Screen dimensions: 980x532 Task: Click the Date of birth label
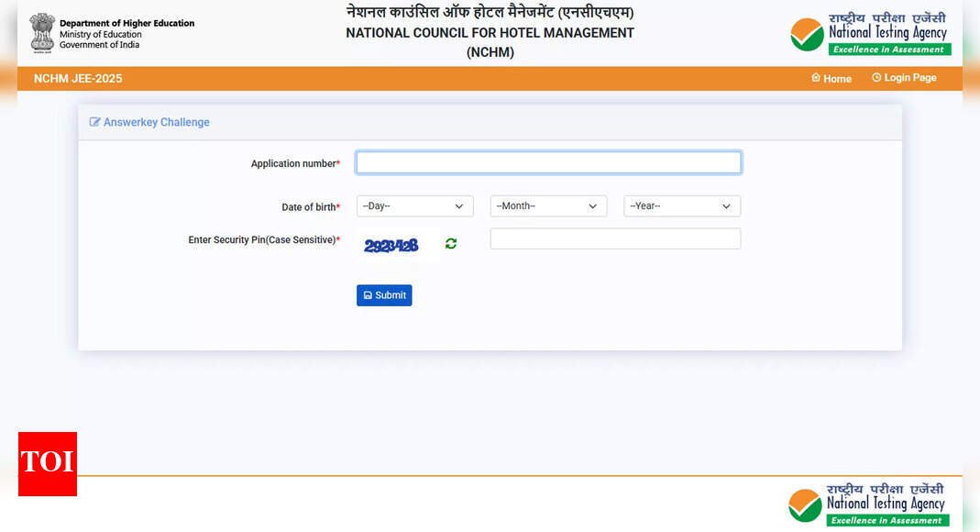[310, 207]
